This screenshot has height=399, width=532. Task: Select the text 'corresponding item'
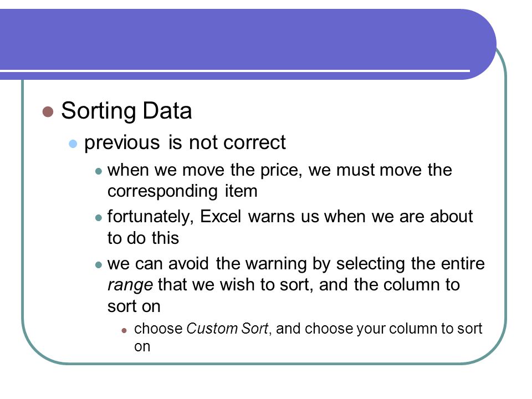pyautogui.click(x=182, y=191)
